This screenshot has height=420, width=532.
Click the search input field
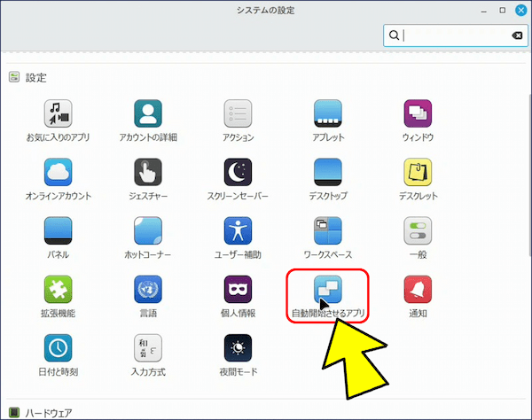456,35
